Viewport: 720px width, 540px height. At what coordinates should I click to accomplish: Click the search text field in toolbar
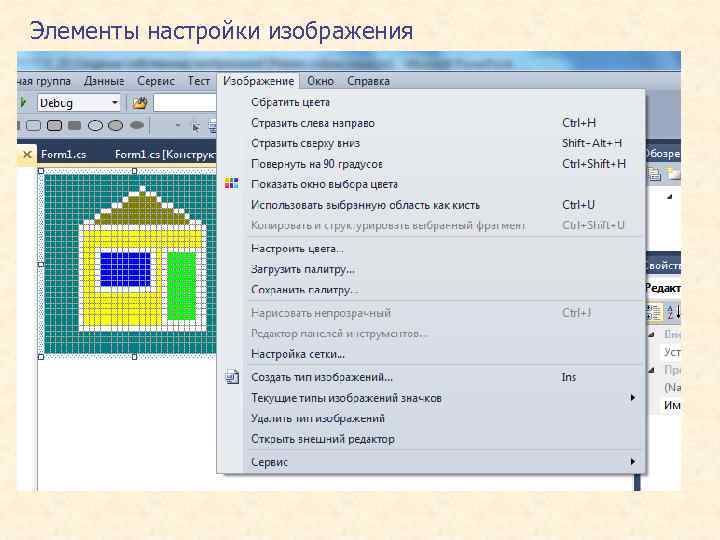[x=185, y=103]
